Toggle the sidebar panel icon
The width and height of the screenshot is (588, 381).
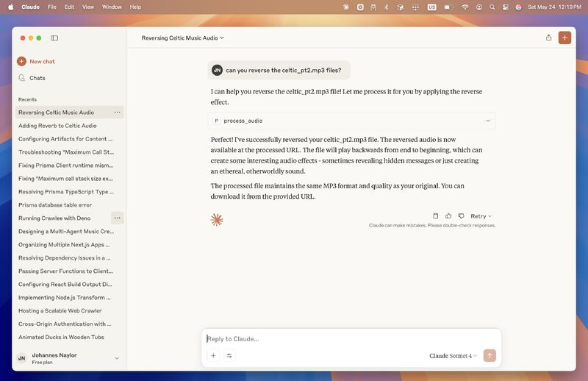(x=54, y=38)
